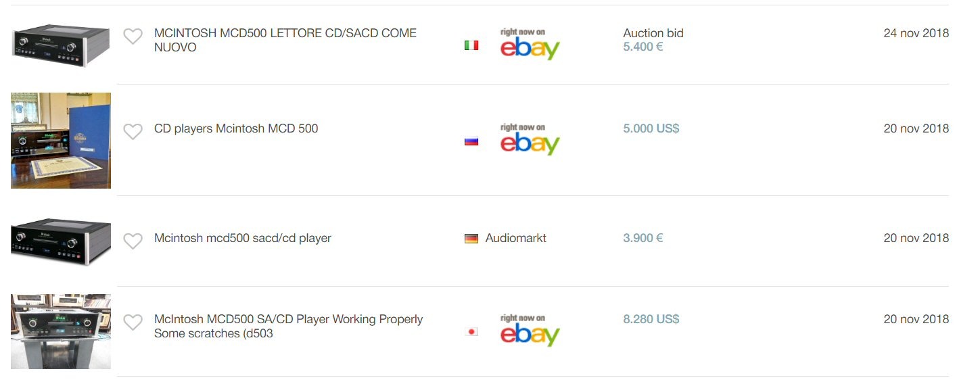The width and height of the screenshot is (980, 382).
Task: Open the CD players Mcintosh MCD 500 link
Action: click(236, 128)
